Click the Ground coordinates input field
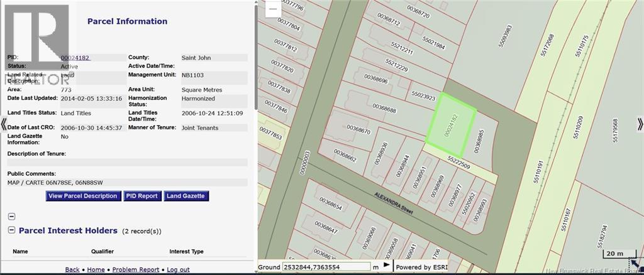The width and height of the screenshot is (644, 275). (326, 267)
